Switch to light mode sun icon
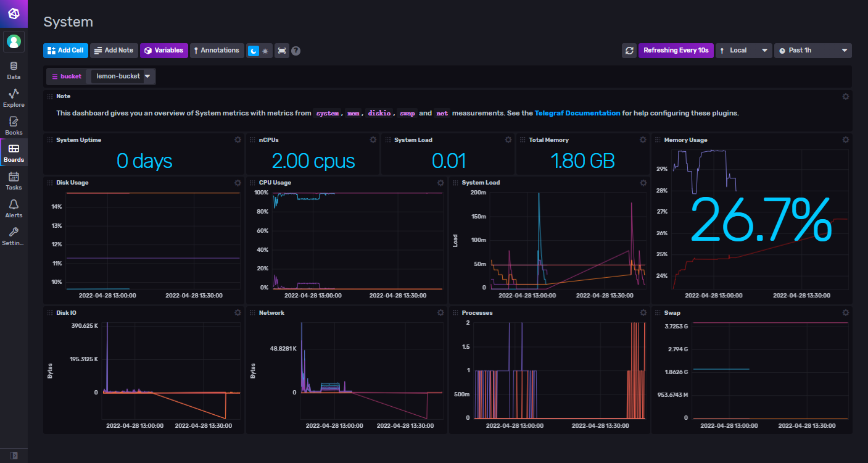Image resolution: width=868 pixels, height=463 pixels. 265,51
